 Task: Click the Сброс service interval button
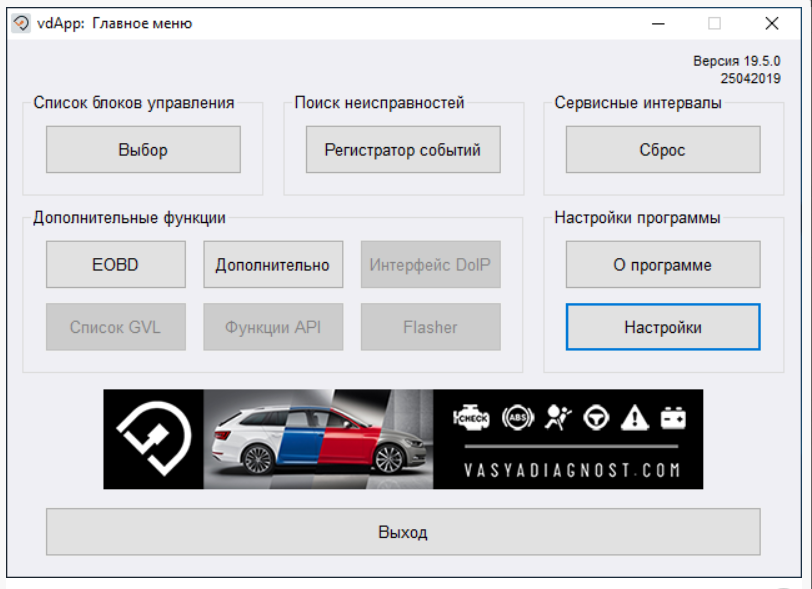coord(663,149)
